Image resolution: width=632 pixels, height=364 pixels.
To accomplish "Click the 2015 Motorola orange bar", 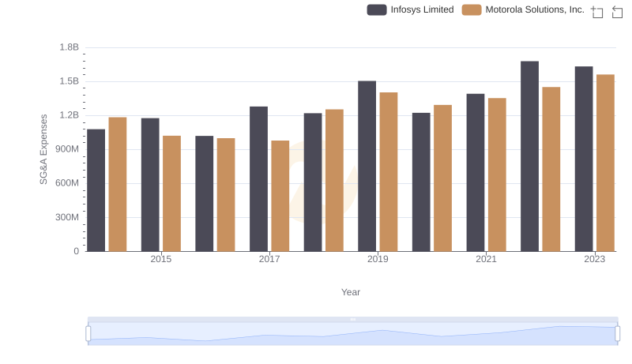I will point(171,193).
